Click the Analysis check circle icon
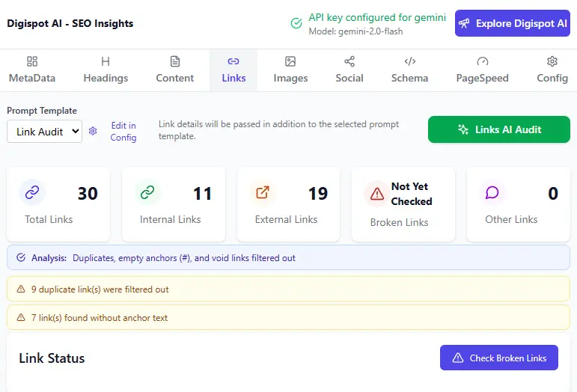 (x=21, y=257)
